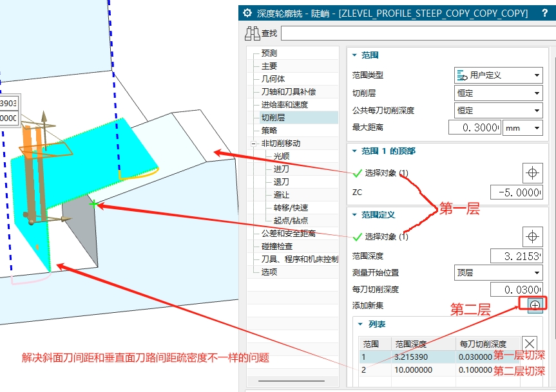This screenshot has width=556, height=392.
Task: Open the mm unit dropdown for 最大距离
Action: coord(522,127)
